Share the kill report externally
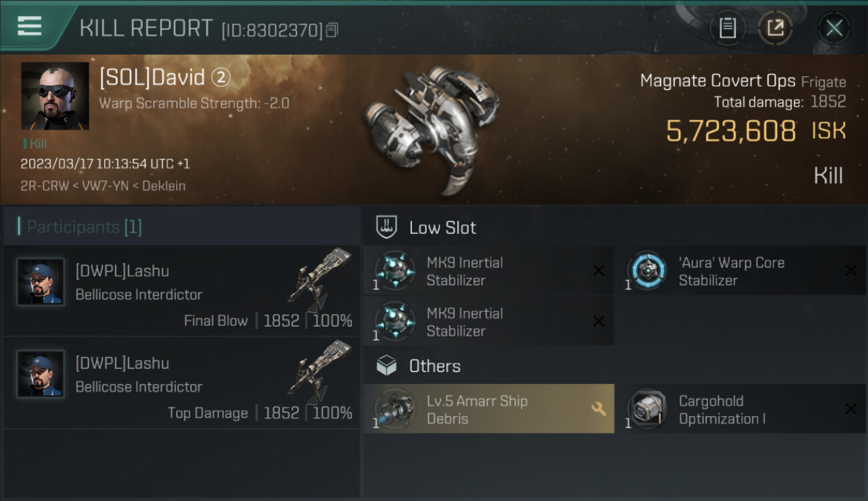This screenshot has width=868, height=501. (x=775, y=28)
